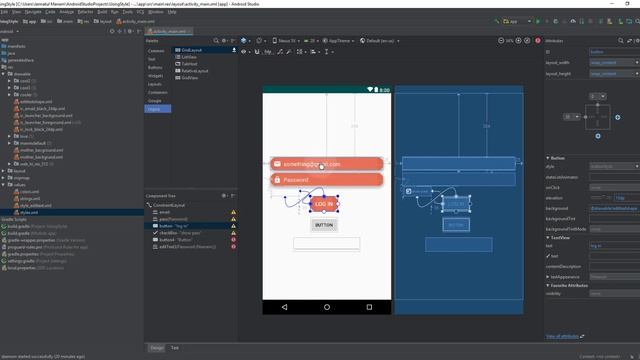Add the right constraint plus in the constraint widget
This screenshot has width=640, height=360.
pyautogui.click(x=618, y=117)
